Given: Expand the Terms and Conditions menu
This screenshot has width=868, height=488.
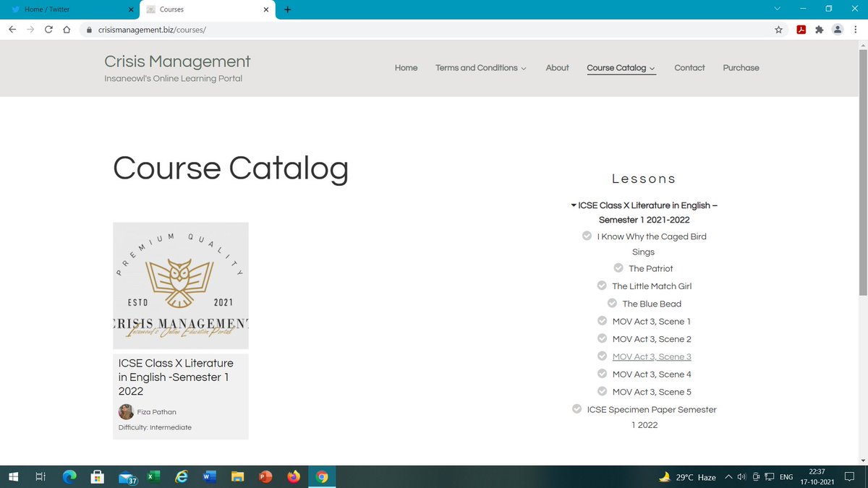Looking at the screenshot, I should [x=524, y=69].
